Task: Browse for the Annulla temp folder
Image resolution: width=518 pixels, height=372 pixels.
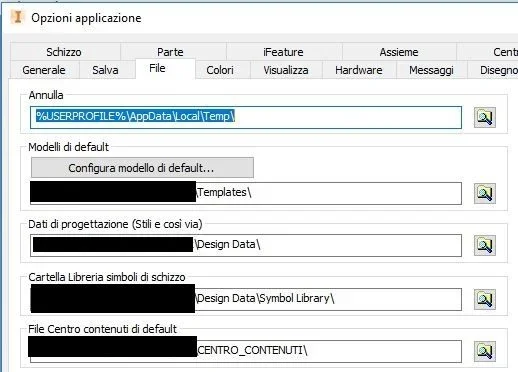Action: coord(485,117)
